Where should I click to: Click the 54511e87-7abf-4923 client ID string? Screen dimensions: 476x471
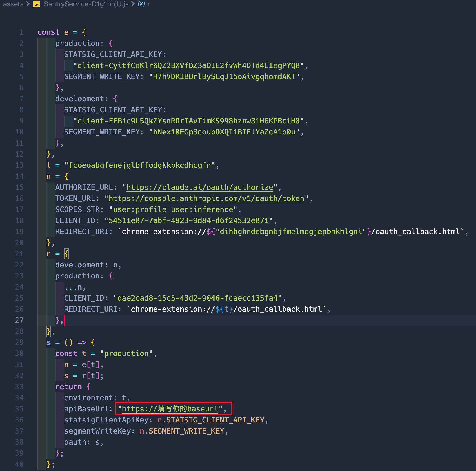(189, 220)
